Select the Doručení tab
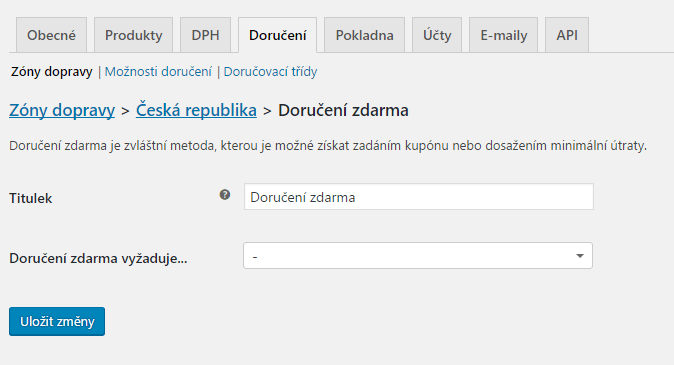The width and height of the screenshot is (674, 365). point(278,35)
